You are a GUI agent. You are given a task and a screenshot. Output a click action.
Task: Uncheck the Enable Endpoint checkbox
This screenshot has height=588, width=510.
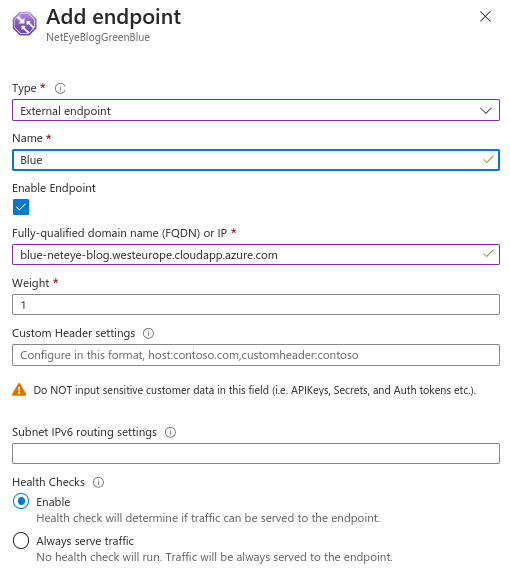pos(21,207)
